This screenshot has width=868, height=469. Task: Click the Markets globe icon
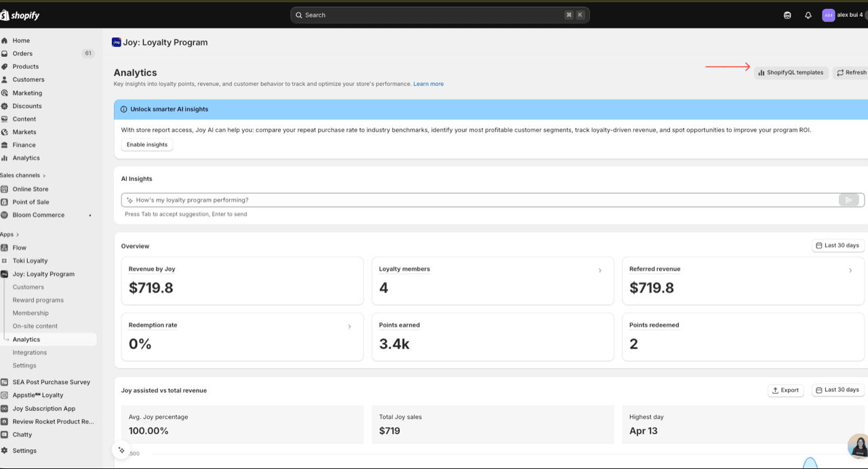point(5,131)
